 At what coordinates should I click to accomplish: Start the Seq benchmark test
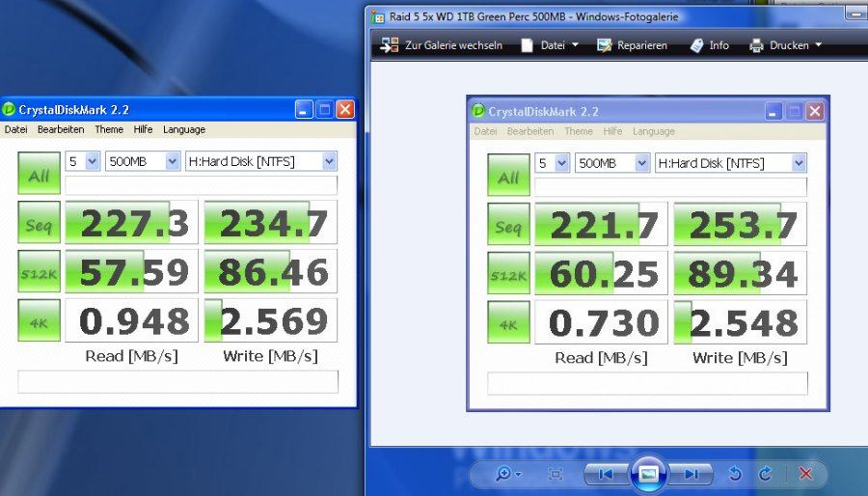tap(39, 222)
